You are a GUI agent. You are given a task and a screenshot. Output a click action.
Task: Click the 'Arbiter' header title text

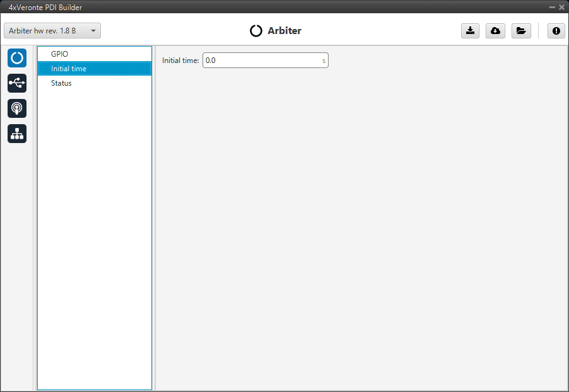click(284, 31)
